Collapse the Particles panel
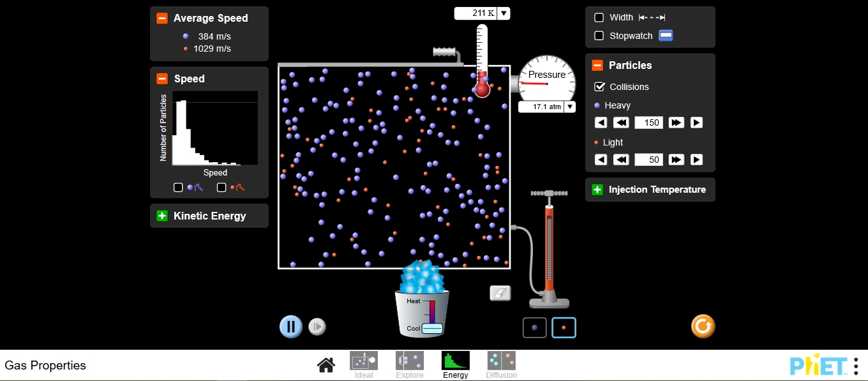This screenshot has height=381, width=868. coord(597,65)
